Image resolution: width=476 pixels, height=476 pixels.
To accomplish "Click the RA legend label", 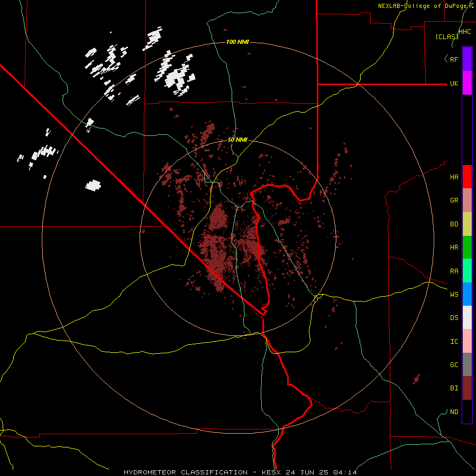I will (x=454, y=271).
